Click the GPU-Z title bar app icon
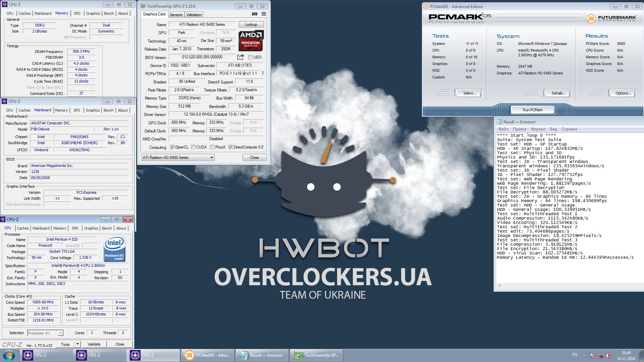The width and height of the screenshot is (644, 362). (x=143, y=6)
